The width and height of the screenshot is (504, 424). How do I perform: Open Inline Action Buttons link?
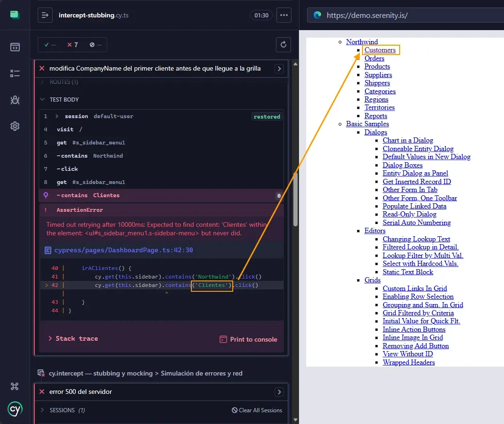pyautogui.click(x=414, y=329)
